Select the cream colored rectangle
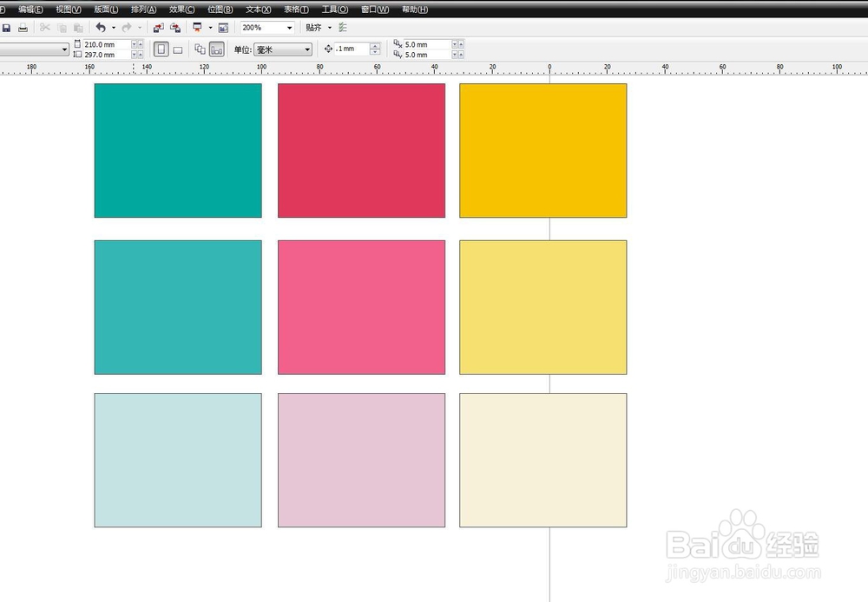This screenshot has height=602, width=868. coord(543,460)
